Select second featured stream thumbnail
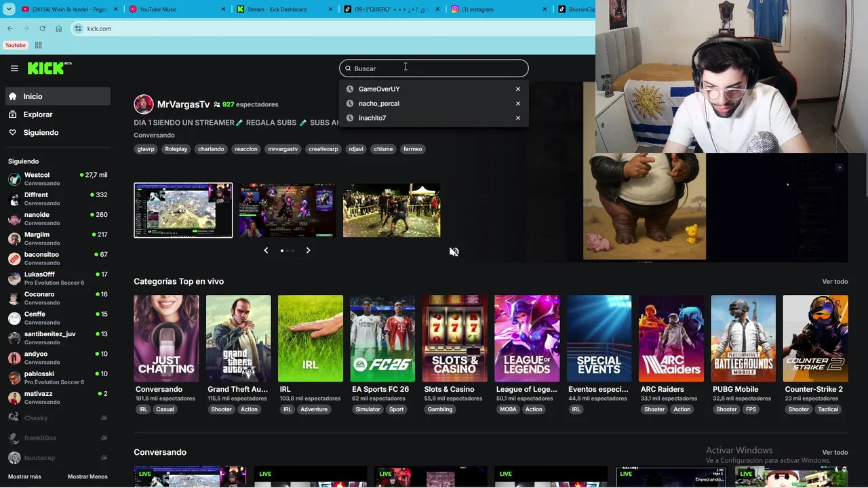This screenshot has width=868, height=488. (287, 210)
